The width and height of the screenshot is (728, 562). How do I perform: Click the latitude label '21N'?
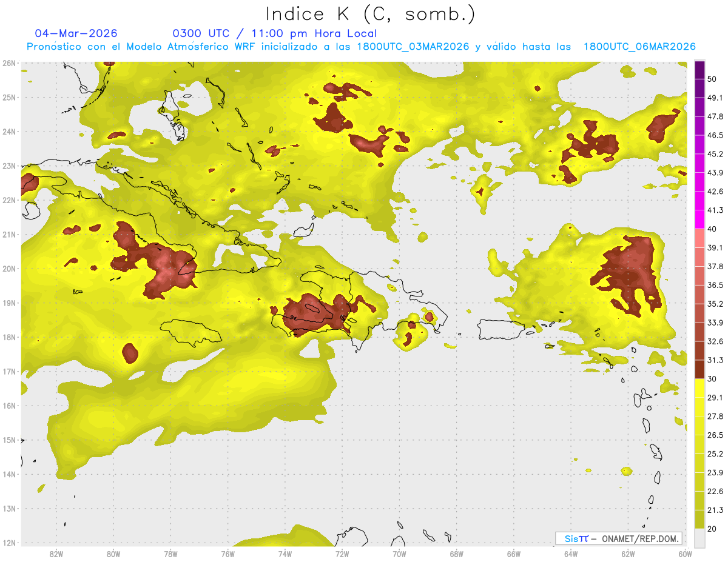9,234
